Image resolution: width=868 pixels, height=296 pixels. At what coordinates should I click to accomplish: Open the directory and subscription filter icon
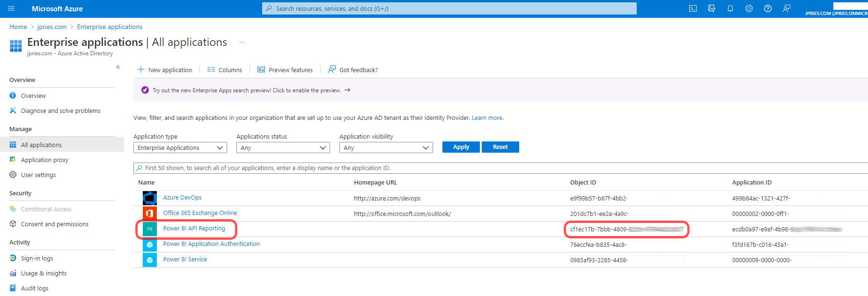[x=712, y=8]
